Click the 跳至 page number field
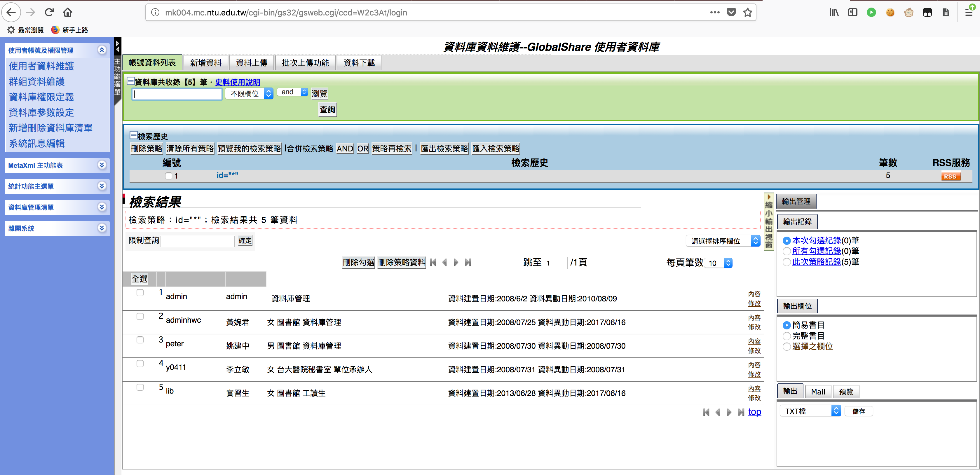The height and width of the screenshot is (475, 980). [x=556, y=263]
